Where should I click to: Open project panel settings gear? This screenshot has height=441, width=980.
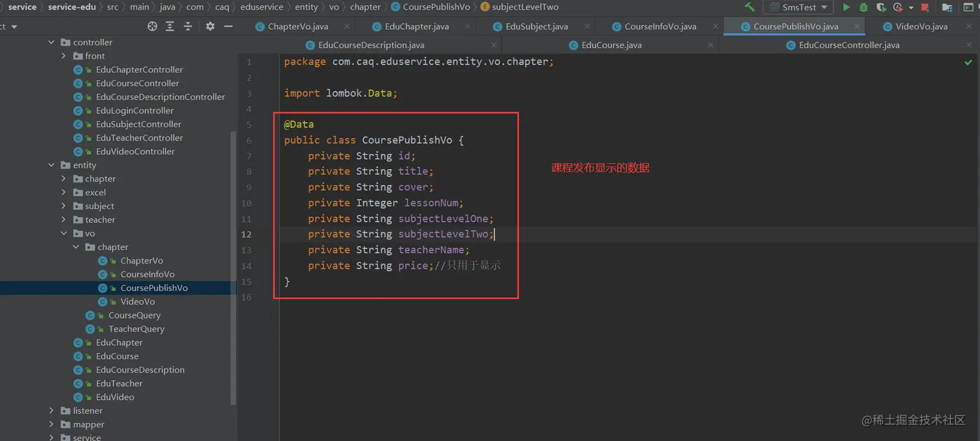coord(210,27)
